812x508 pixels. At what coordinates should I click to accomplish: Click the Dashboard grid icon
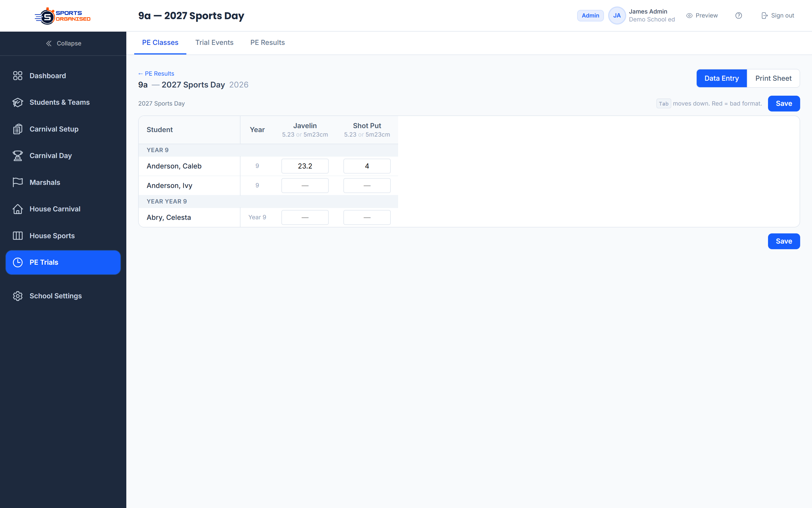[x=18, y=76]
